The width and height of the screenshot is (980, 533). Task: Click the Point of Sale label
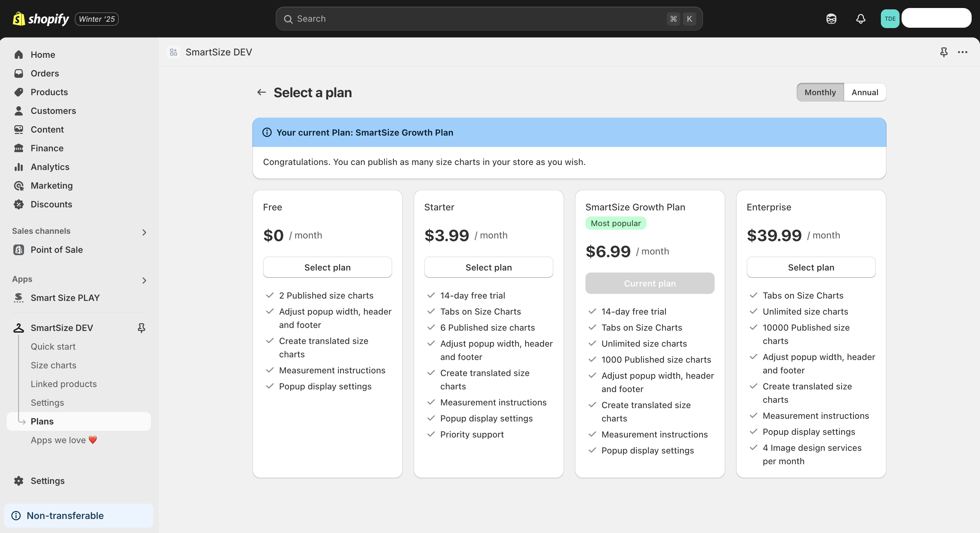pos(57,249)
